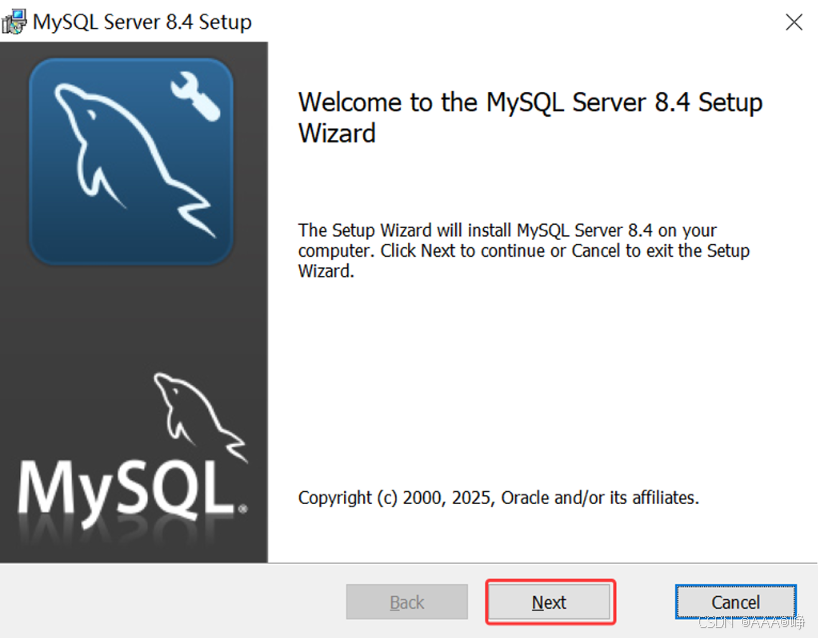Click the "MySQL Server 8.4 Setup" title bar text
Viewport: 818px width, 638px height.
pyautogui.click(x=142, y=22)
